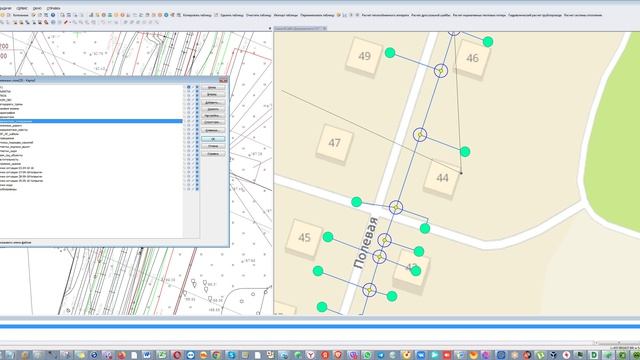640x360 pixels.
Task: Toggle visibility icon of highlighted layer row
Action: point(189,121)
